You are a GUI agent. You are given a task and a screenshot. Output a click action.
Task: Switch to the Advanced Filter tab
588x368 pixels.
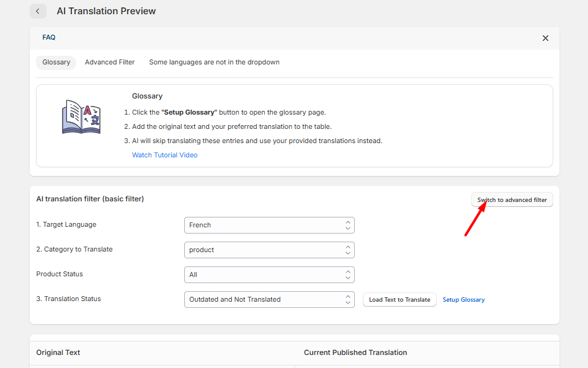(x=110, y=63)
